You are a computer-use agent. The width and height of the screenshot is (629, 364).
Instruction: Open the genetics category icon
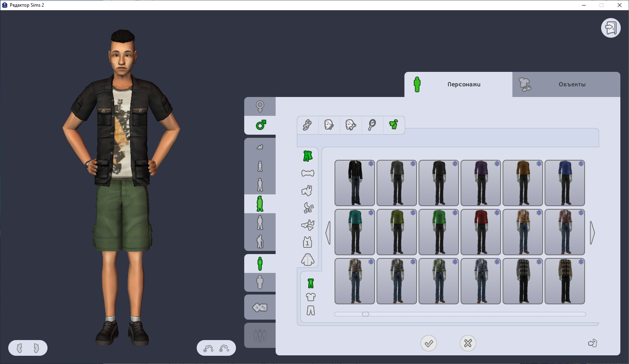(307, 125)
